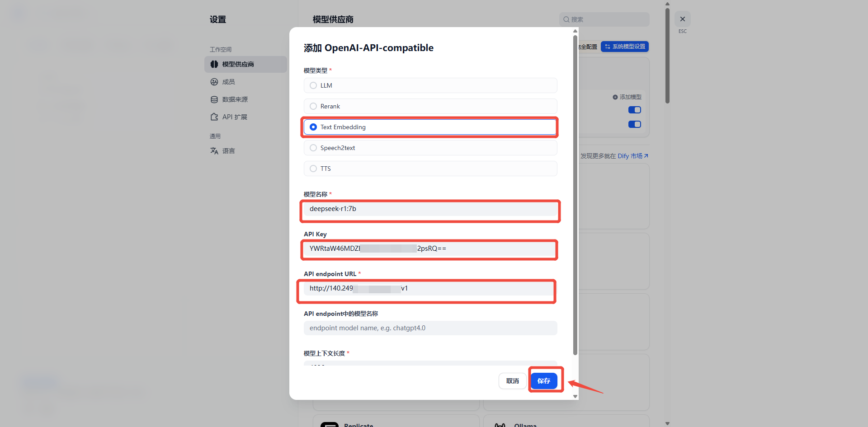Click the search magnifier icon
This screenshot has width=868, height=427.
[566, 19]
